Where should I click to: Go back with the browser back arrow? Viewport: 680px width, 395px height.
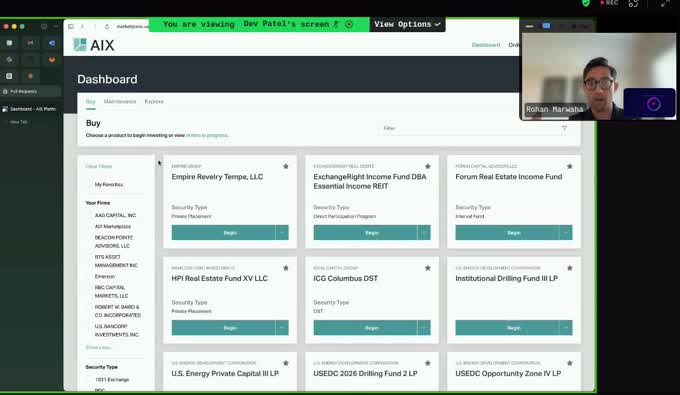[82, 26]
